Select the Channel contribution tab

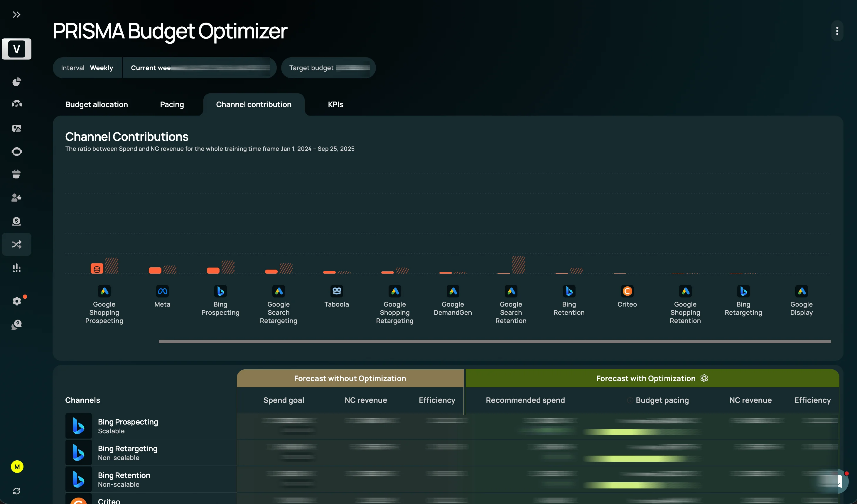pyautogui.click(x=254, y=104)
